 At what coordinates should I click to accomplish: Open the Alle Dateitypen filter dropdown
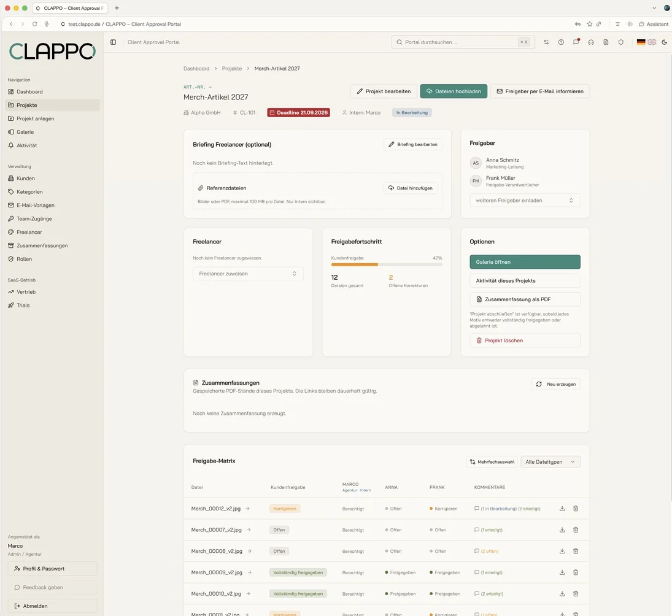coord(550,462)
